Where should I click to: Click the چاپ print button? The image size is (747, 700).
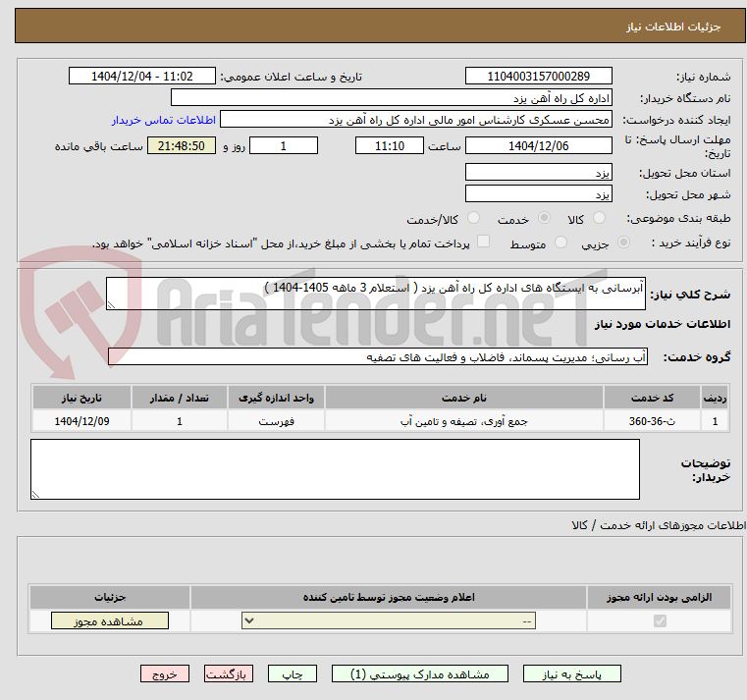click(x=293, y=674)
